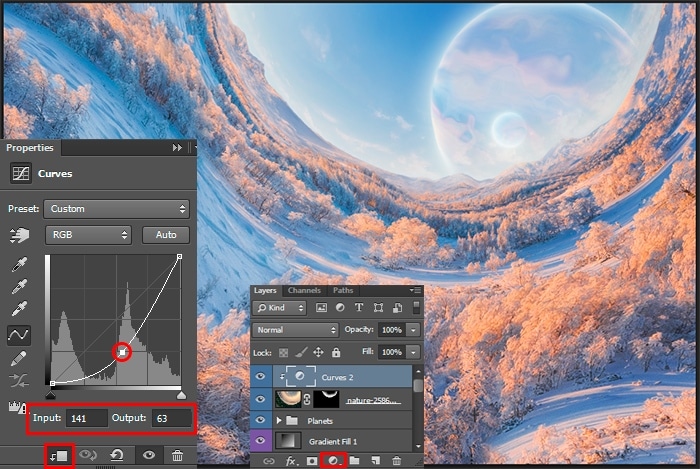Expand the Planets layer group
The image size is (700, 469).
[279, 421]
